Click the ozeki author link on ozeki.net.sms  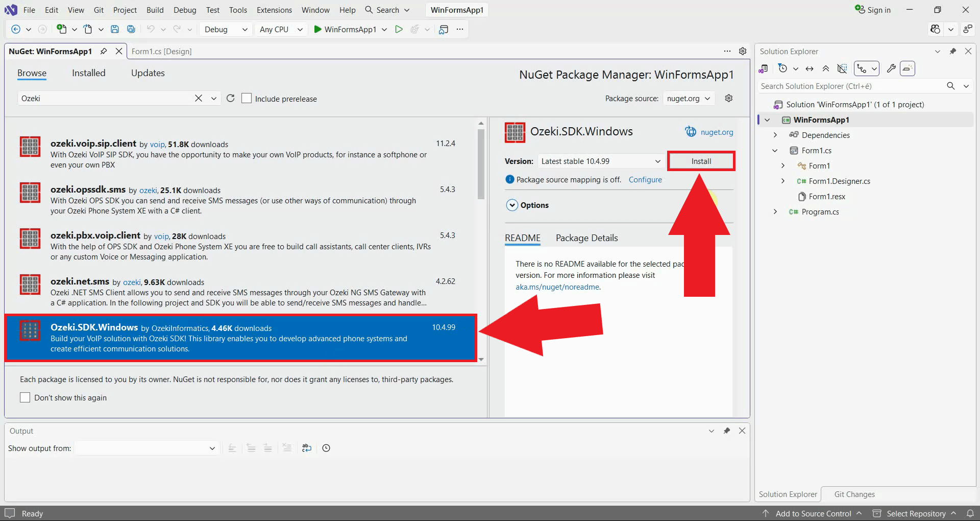point(132,282)
